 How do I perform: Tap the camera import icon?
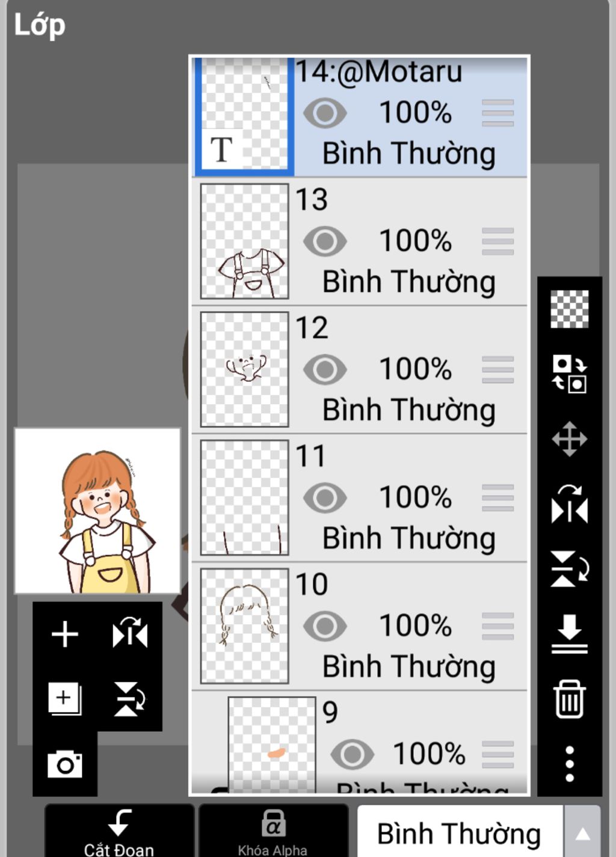64,764
